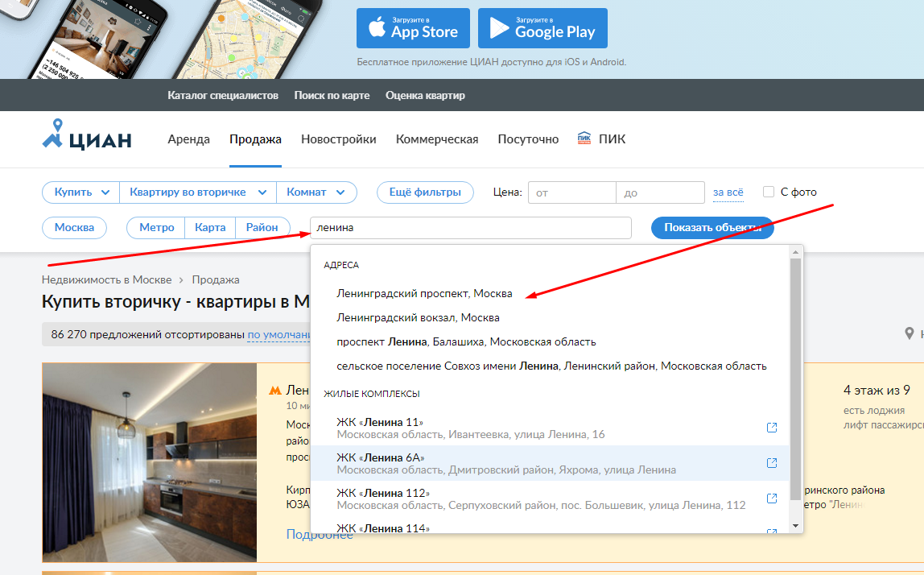The width and height of the screenshot is (924, 575).
Task: Click the PIK logo icon
Action: pos(584,139)
